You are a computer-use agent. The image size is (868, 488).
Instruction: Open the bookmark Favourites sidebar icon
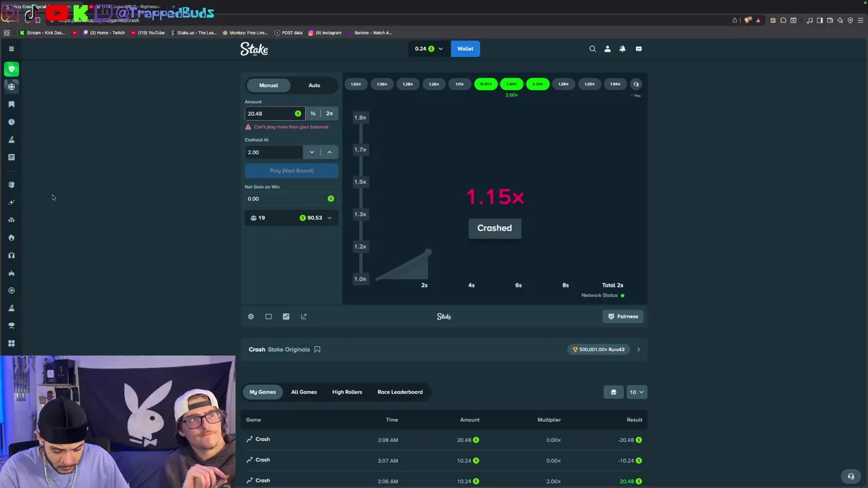(x=12, y=104)
